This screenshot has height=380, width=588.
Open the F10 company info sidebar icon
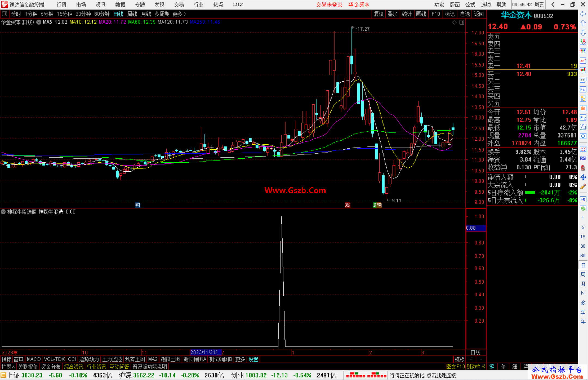(x=583, y=89)
